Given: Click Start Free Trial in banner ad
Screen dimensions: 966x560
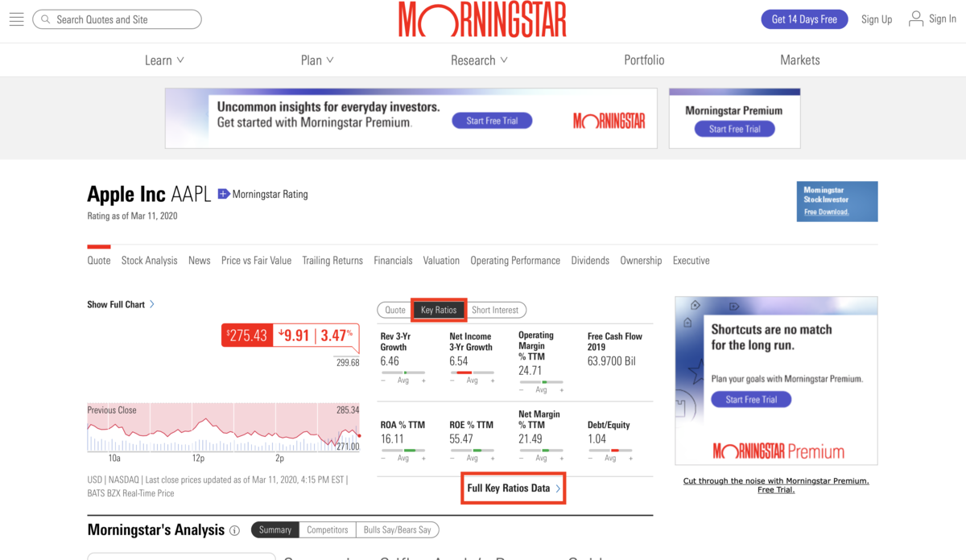Looking at the screenshot, I should click(492, 121).
